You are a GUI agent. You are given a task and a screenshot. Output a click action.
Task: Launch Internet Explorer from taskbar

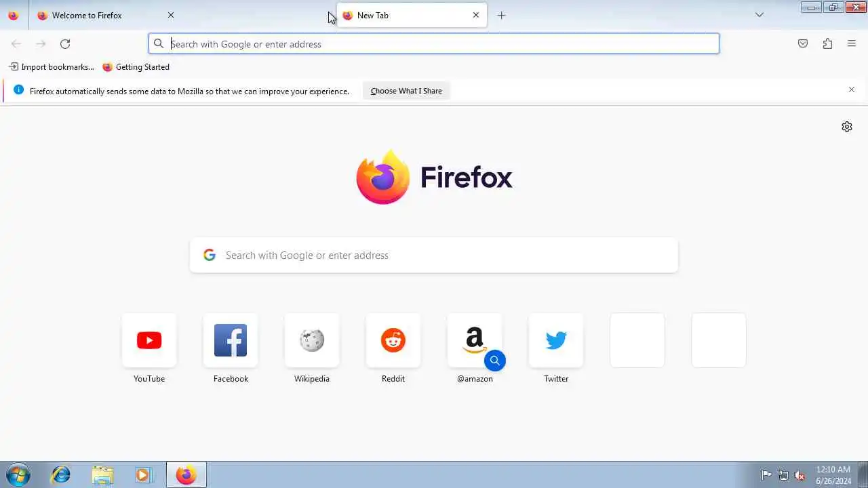tap(61, 475)
